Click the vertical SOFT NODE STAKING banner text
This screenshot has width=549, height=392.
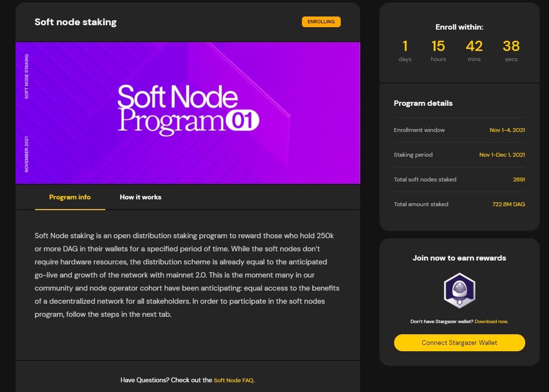pos(27,76)
